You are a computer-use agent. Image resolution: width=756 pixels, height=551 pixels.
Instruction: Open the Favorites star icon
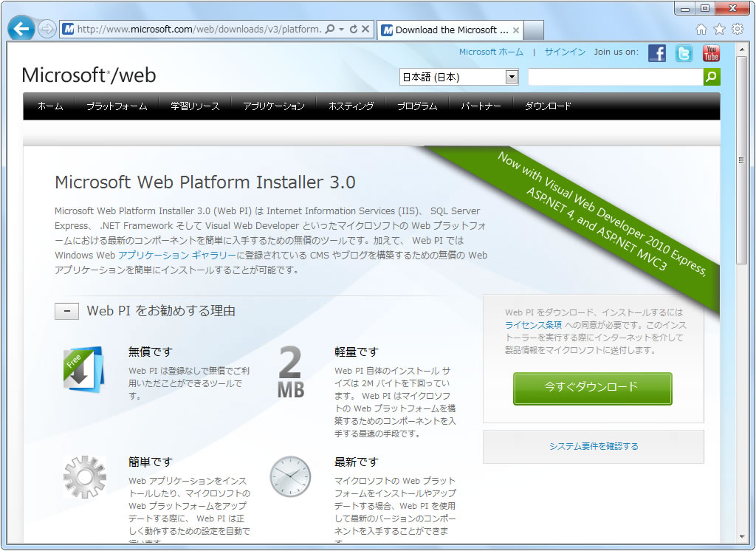coord(720,30)
